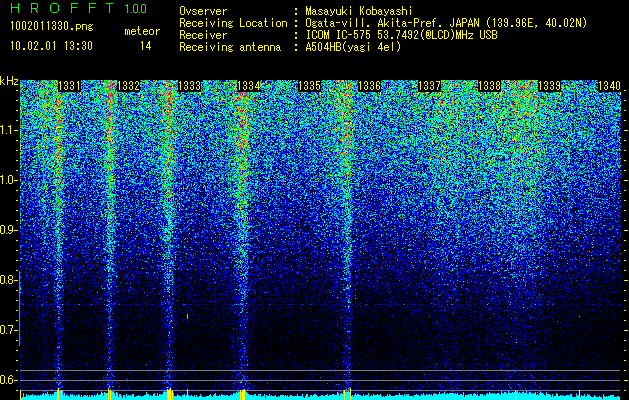This screenshot has width=629, height=400.
Task: Click the kHz axis unit label
Action: 9,81
